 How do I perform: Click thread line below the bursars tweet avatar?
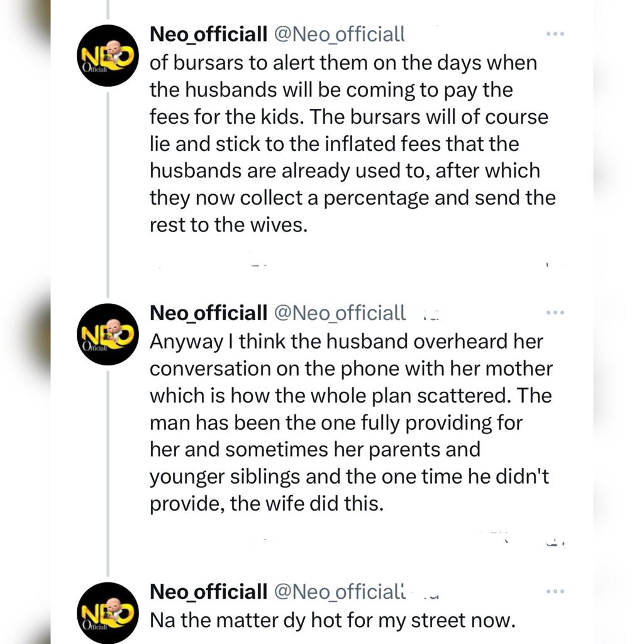coord(108,189)
